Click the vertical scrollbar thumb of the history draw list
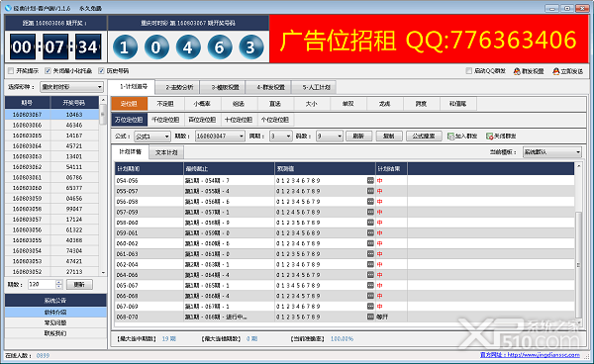 tap(103, 115)
